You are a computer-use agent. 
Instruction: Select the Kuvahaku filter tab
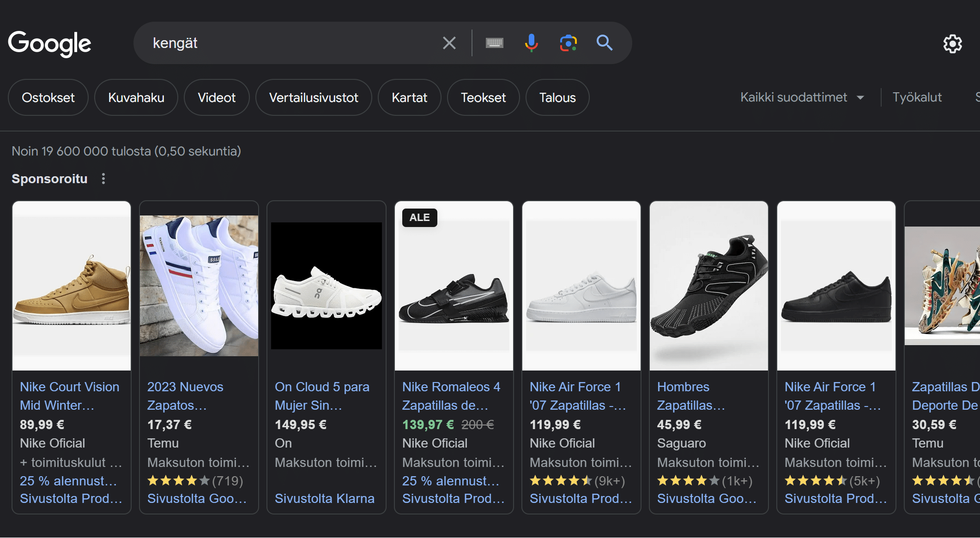tap(136, 97)
